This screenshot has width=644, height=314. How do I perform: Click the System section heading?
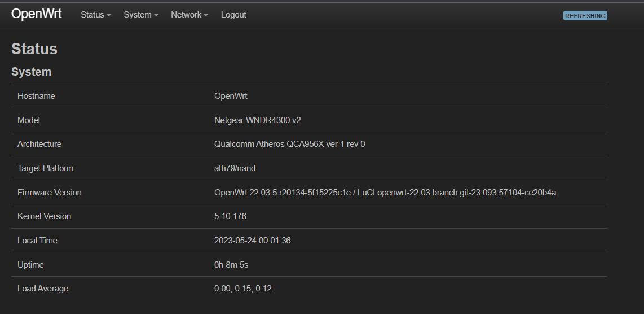(x=31, y=72)
